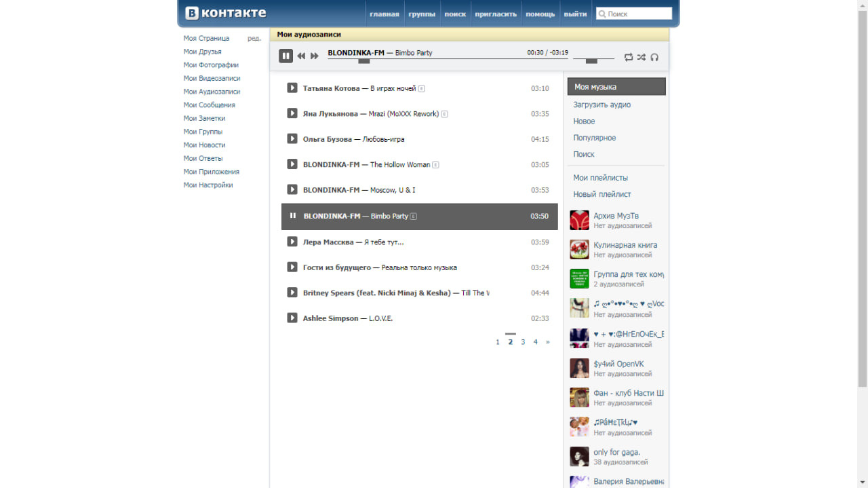Viewport: 868px width, 488px height.
Task: Open Мои Сообщения
Action: 210,105
